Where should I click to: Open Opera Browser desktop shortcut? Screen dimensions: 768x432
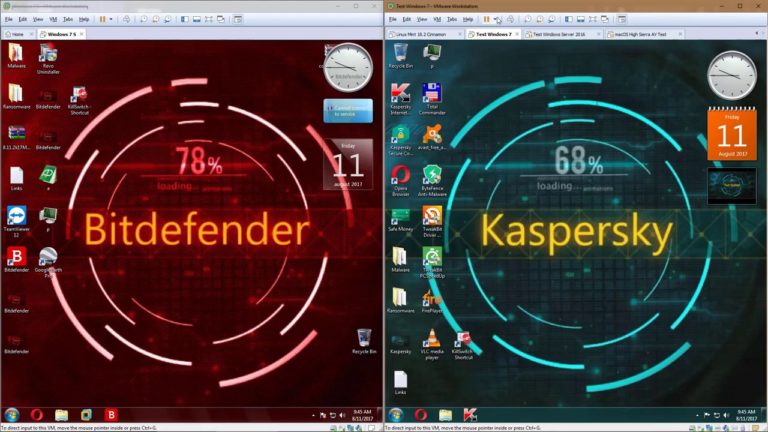pyautogui.click(x=401, y=181)
